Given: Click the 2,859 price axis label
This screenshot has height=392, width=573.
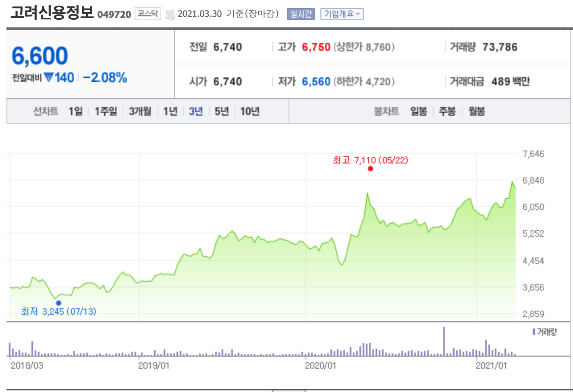Looking at the screenshot, I should [x=534, y=314].
